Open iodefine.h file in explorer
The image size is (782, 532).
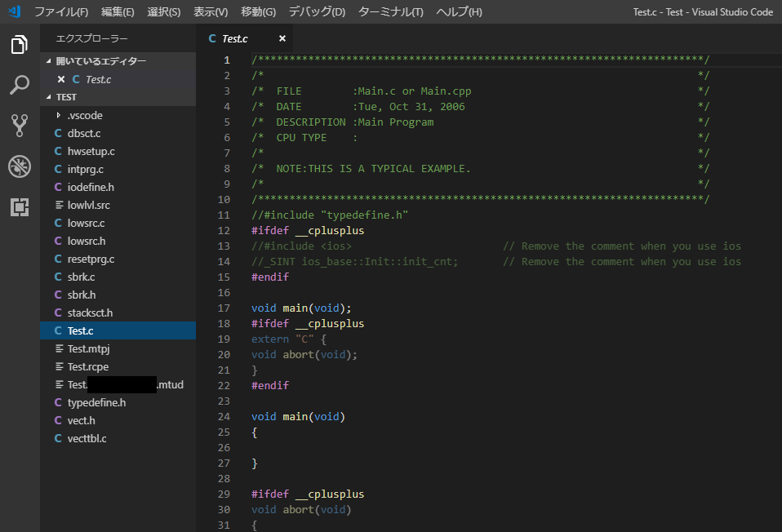[118, 187]
